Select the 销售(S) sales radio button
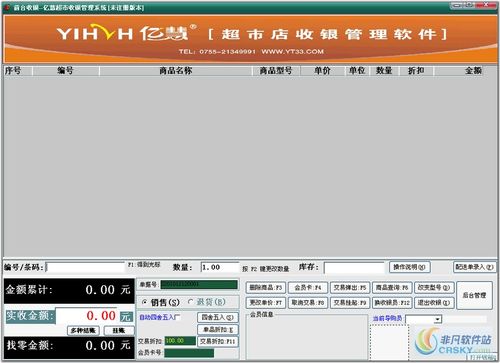Image resolution: width=500 pixels, height=363 pixels. click(145, 302)
